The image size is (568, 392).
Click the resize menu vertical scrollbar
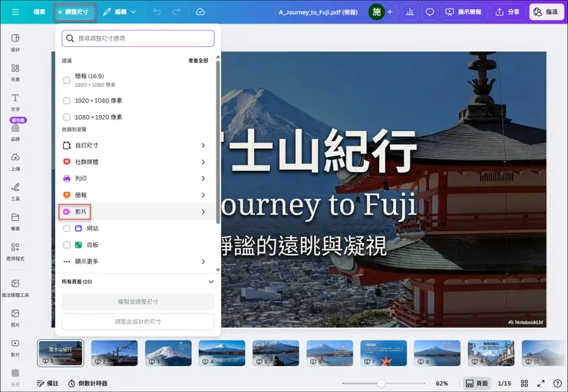(x=218, y=141)
